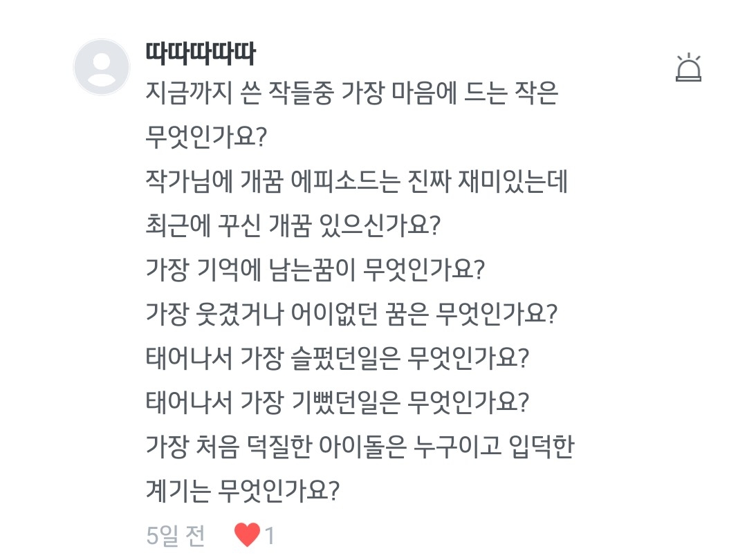Like the comment with the heart

(x=247, y=534)
